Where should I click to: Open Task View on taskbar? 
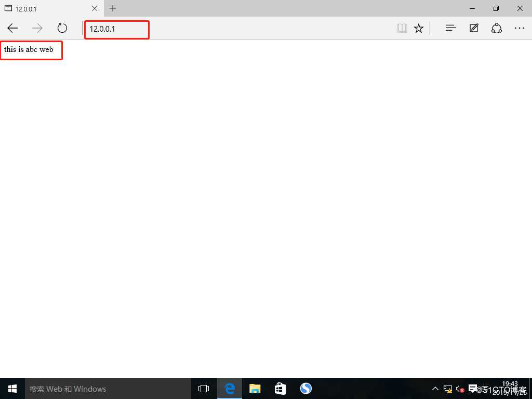(x=204, y=389)
